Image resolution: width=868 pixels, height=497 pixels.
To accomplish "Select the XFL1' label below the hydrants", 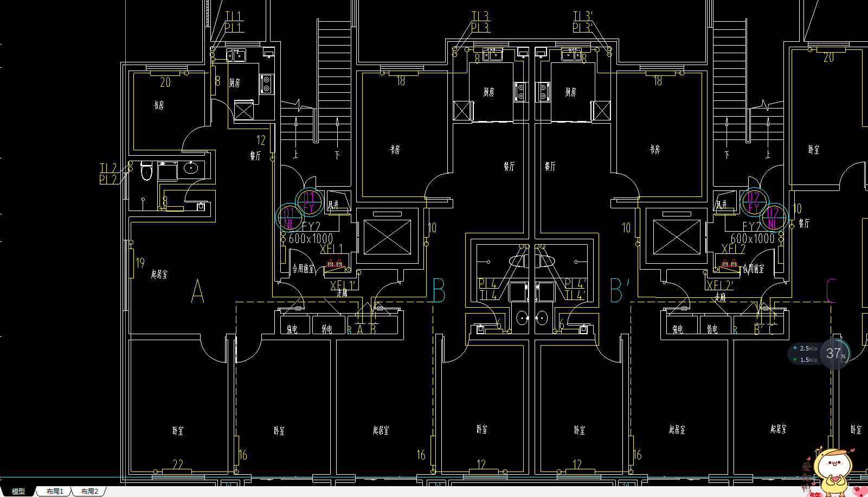I will tap(343, 285).
